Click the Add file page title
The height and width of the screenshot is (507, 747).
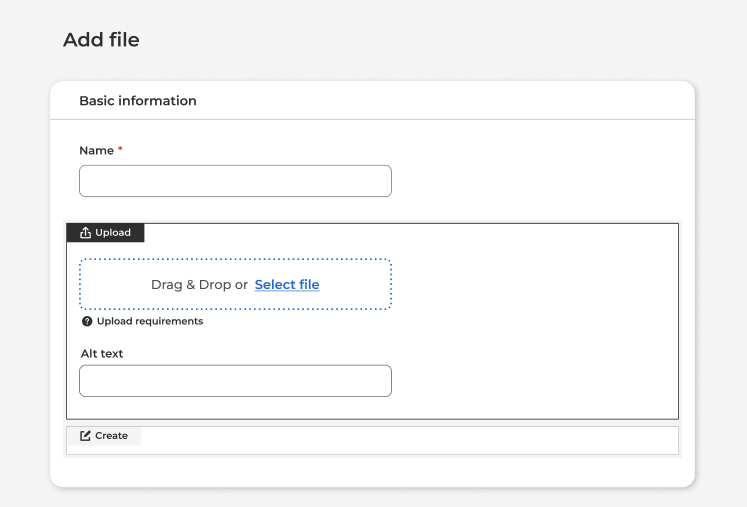pyautogui.click(x=101, y=40)
